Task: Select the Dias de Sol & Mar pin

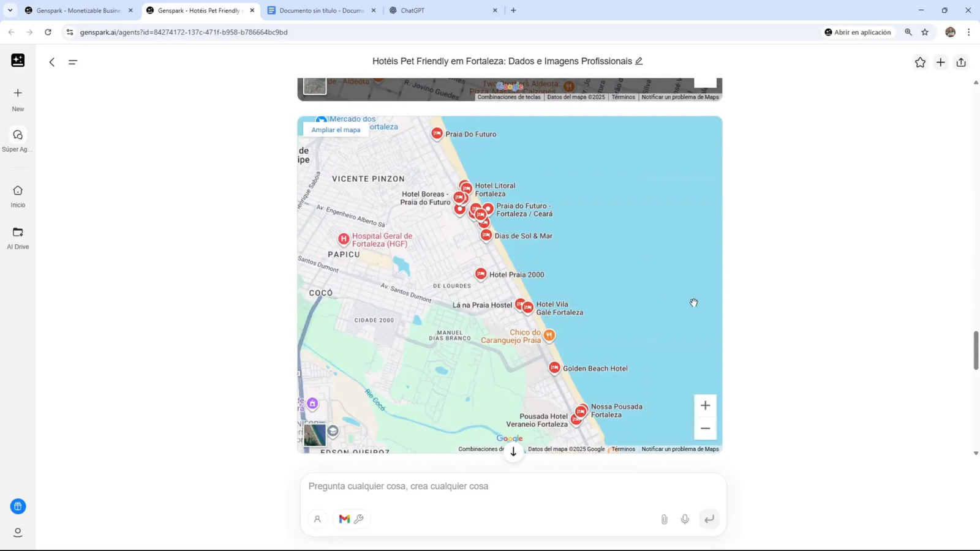Action: coord(486,235)
